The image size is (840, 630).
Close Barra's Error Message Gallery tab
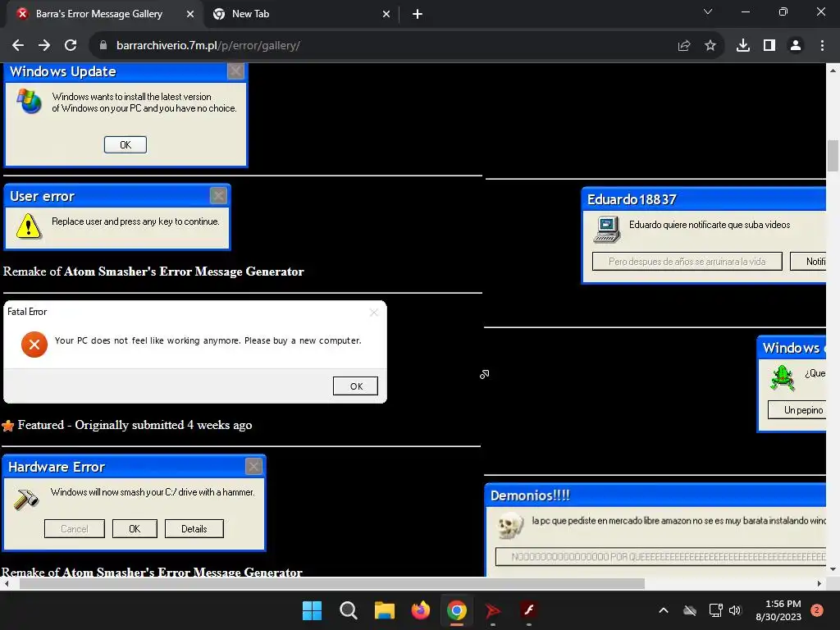190,15
